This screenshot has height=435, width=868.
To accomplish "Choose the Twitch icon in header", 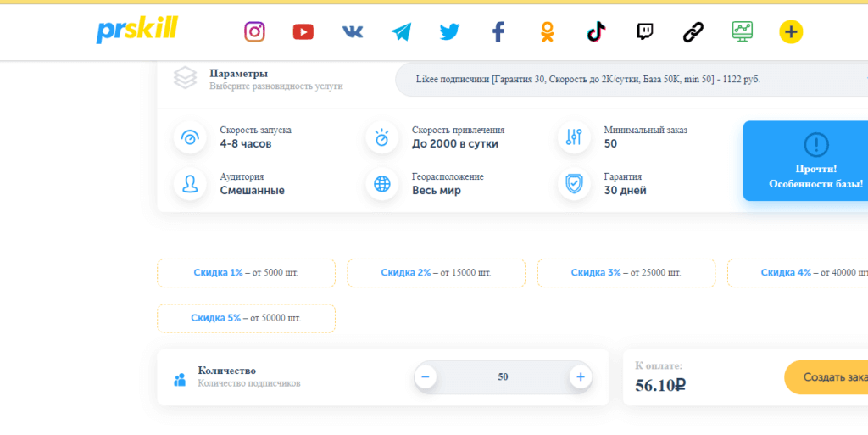I will click(645, 32).
